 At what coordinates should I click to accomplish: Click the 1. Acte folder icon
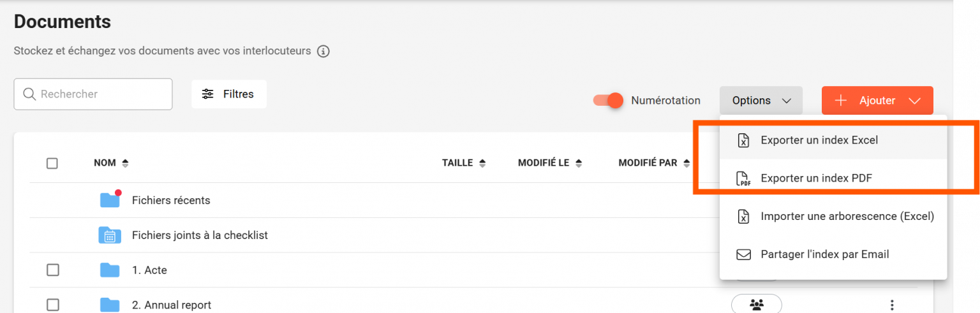point(110,270)
